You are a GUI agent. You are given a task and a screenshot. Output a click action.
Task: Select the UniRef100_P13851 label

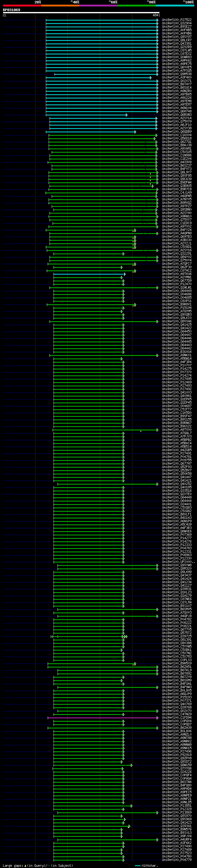pyautogui.click(x=176, y=806)
